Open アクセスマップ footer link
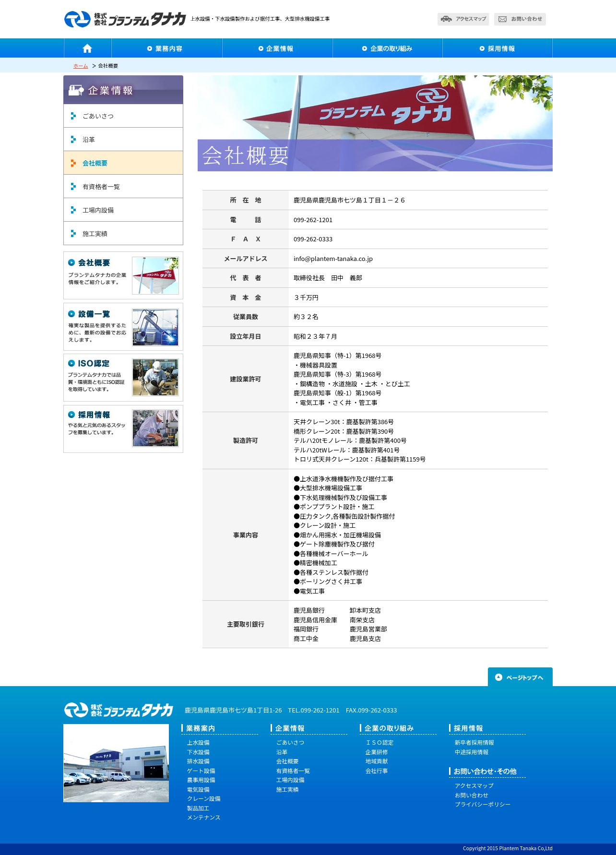Viewport: 616px width, 855px height. point(474,786)
